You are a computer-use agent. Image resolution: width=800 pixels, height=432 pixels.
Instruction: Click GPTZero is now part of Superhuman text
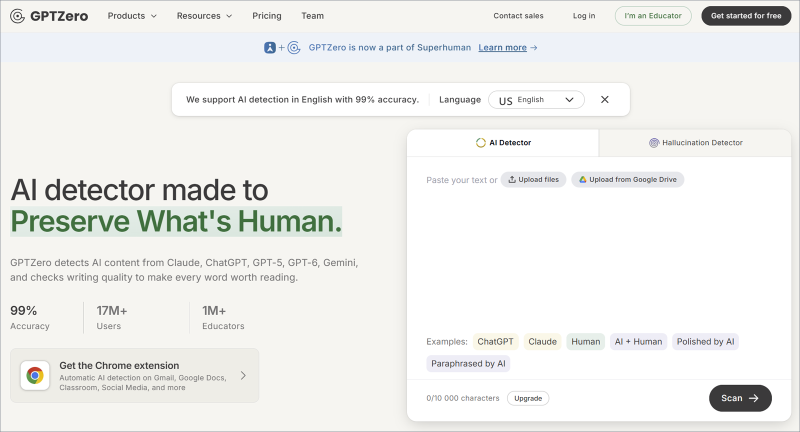390,47
